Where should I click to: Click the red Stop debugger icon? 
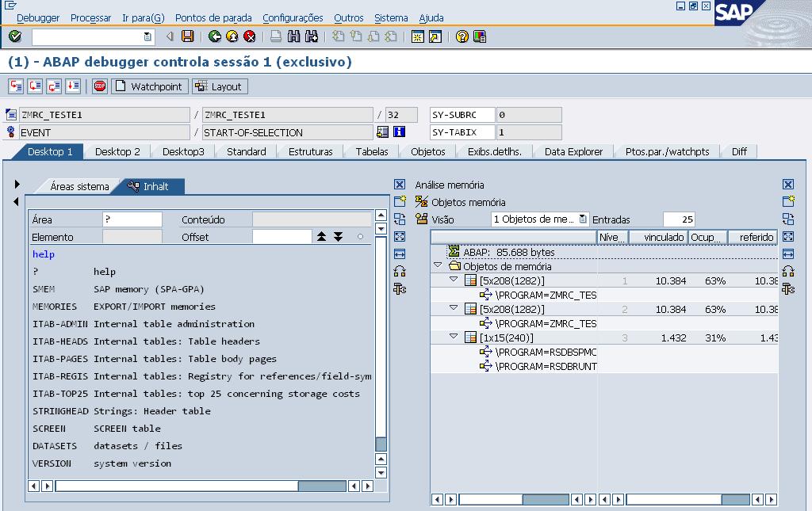100,86
